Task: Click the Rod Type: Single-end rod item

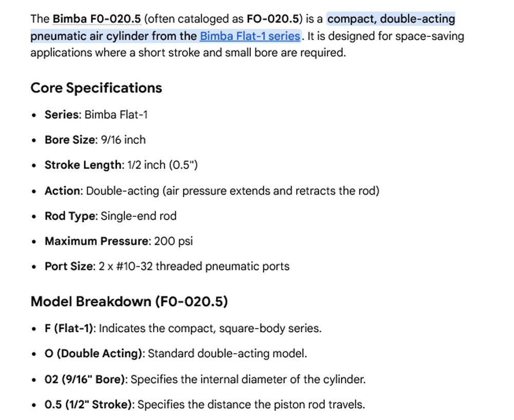Action: [111, 216]
